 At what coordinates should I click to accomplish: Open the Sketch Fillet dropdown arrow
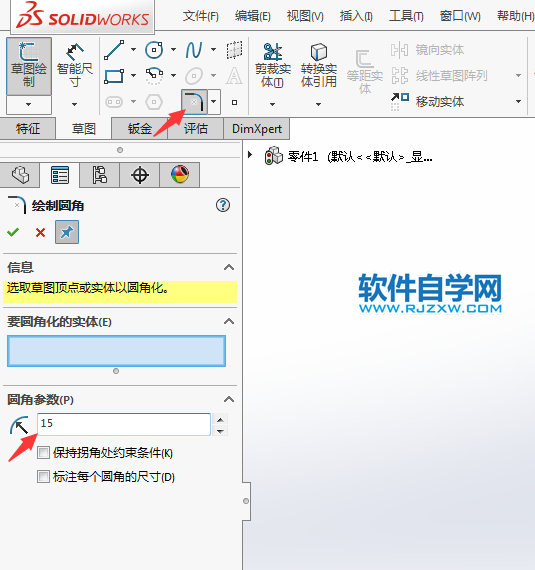coord(214,102)
